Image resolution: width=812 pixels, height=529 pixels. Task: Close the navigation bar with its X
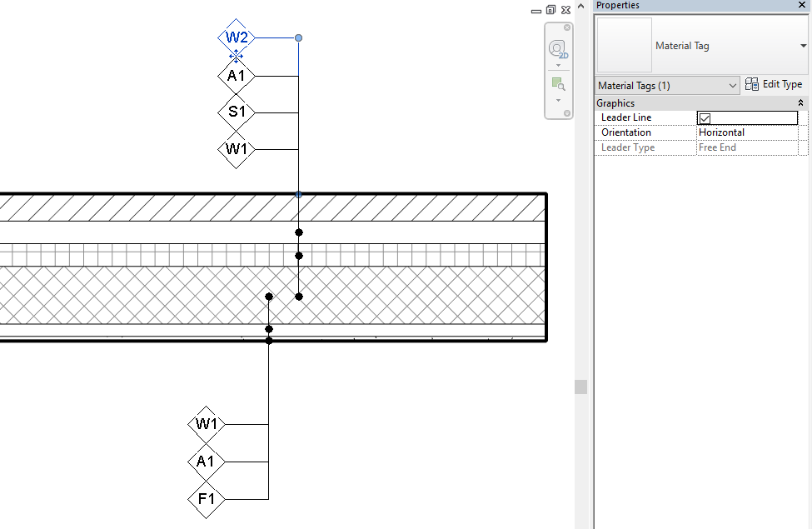(x=567, y=27)
